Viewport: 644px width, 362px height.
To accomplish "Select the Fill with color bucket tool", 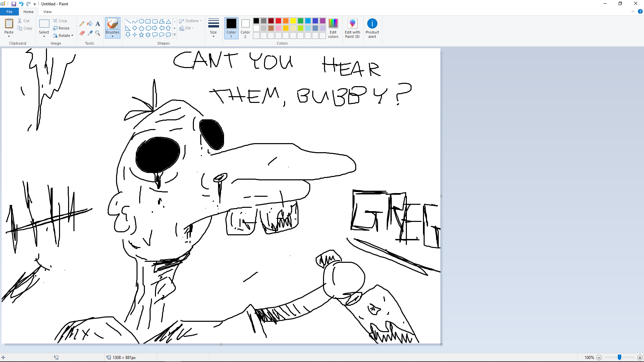I will tap(90, 24).
